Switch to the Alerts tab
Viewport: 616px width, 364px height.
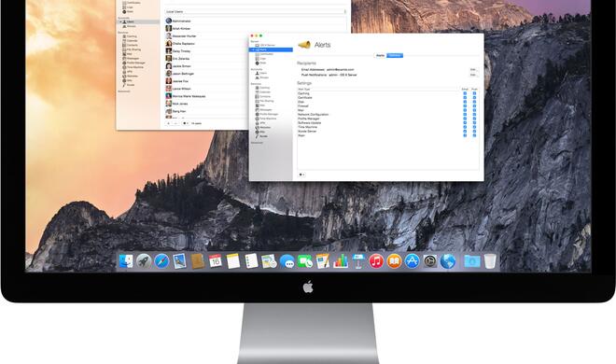pos(380,55)
